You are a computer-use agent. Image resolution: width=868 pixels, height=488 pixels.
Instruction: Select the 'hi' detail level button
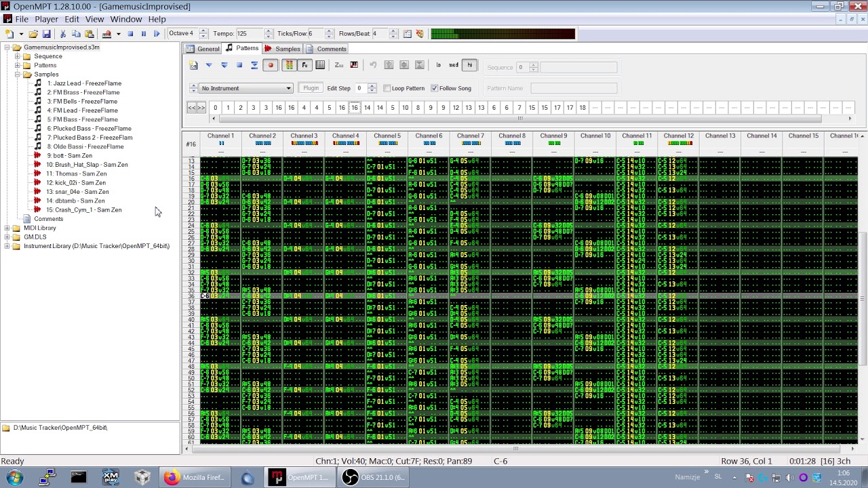[x=469, y=65]
